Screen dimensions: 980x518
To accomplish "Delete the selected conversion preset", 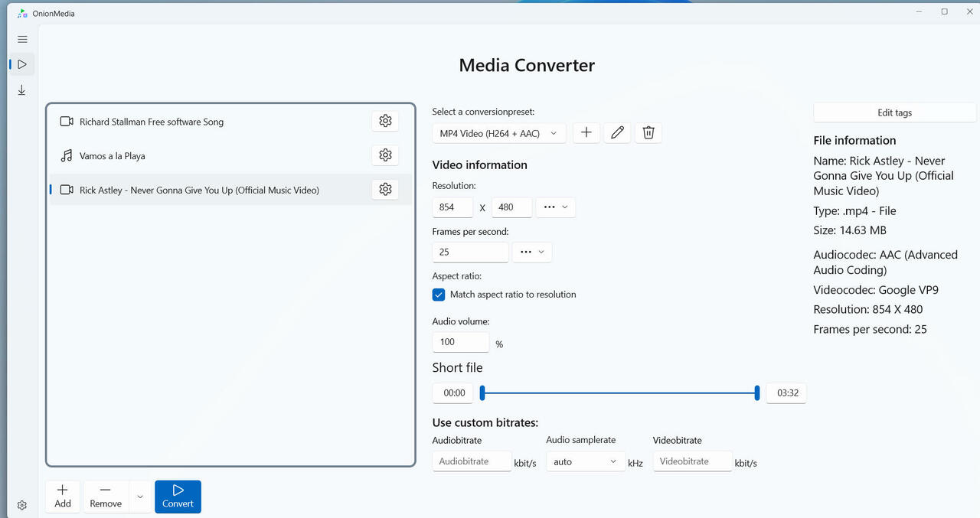I will coord(648,133).
